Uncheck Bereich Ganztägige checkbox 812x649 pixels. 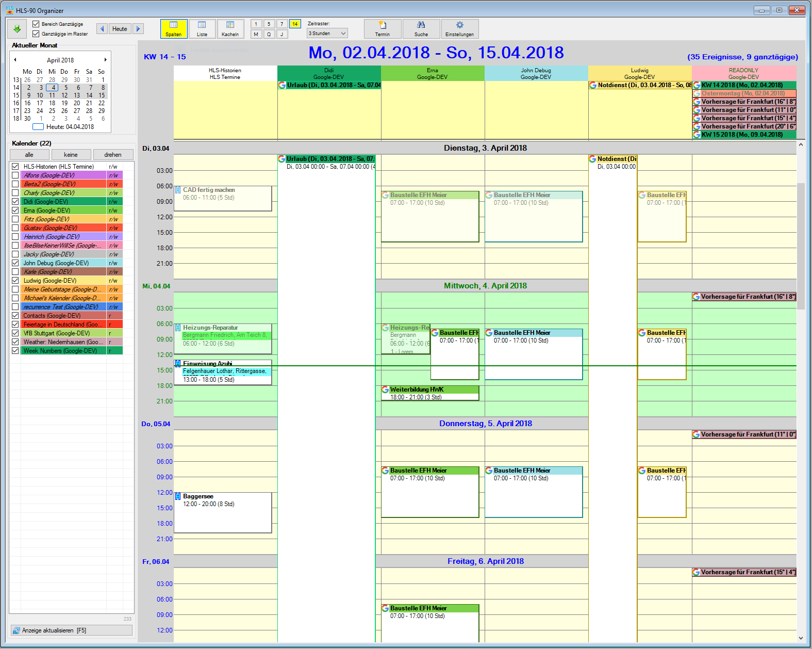36,24
